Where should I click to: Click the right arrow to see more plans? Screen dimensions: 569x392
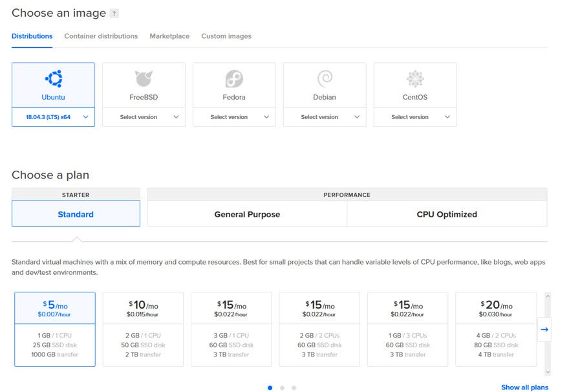544,330
